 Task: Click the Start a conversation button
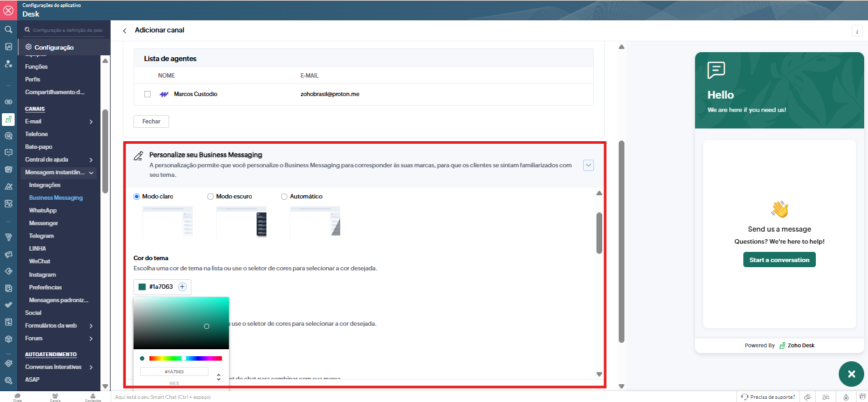coord(779,260)
